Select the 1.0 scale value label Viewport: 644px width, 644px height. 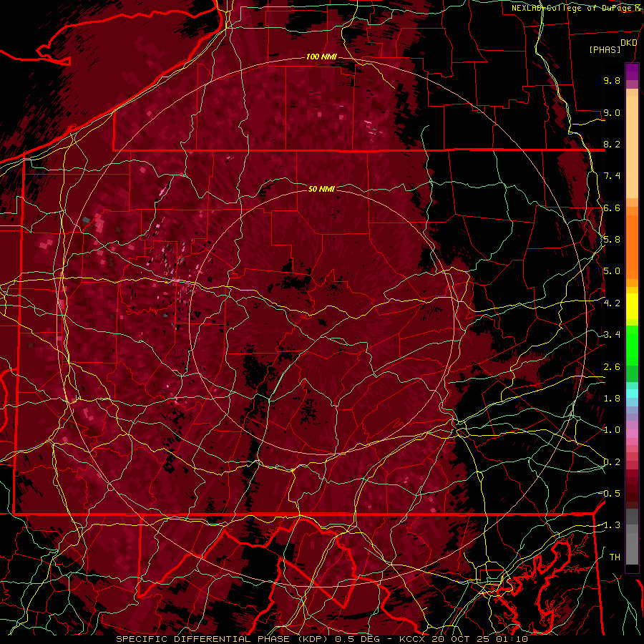[612, 430]
